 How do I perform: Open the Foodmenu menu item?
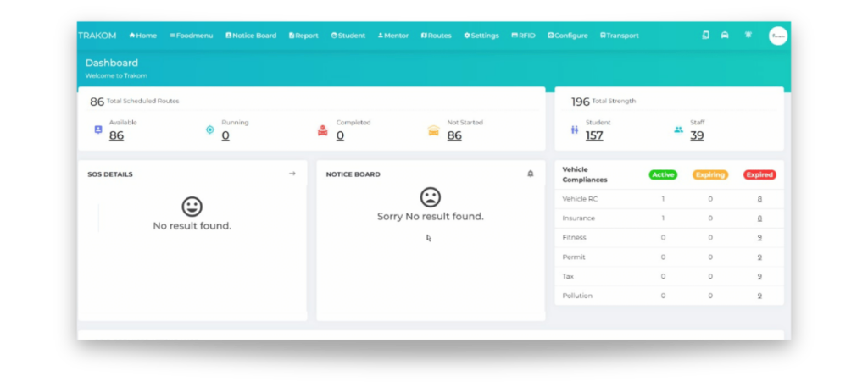tap(191, 36)
